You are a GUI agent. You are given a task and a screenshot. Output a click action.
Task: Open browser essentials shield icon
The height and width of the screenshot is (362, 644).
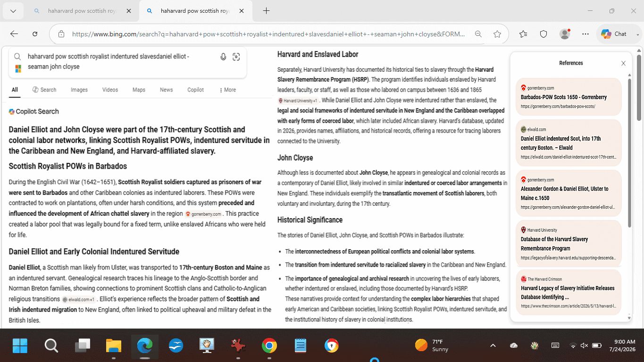544,34
